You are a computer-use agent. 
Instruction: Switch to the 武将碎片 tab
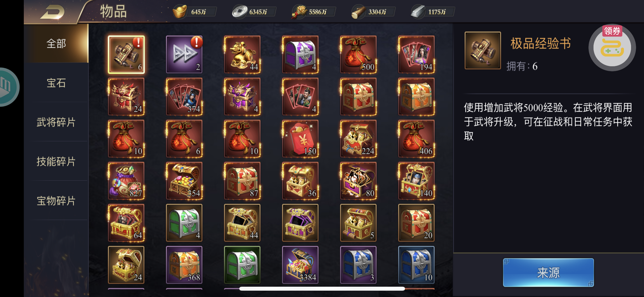(x=56, y=122)
